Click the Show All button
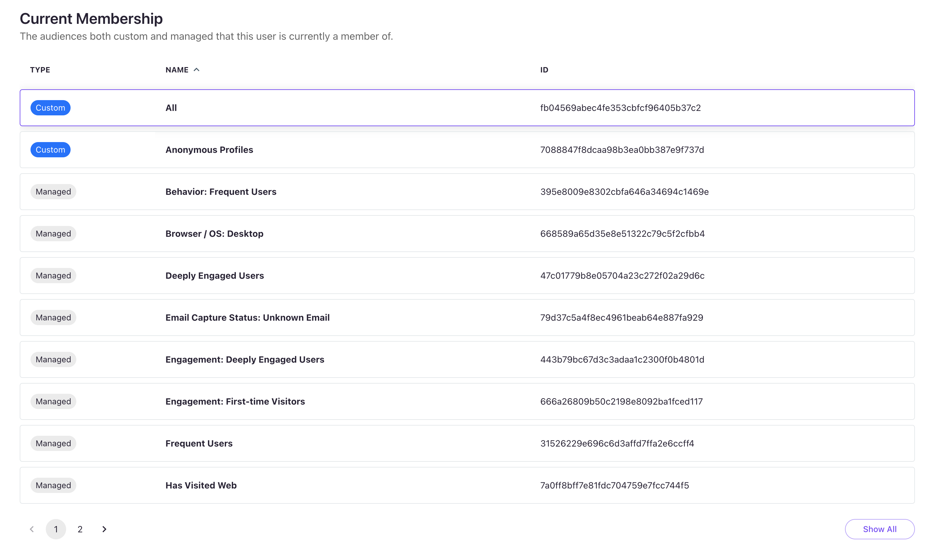 (879, 529)
